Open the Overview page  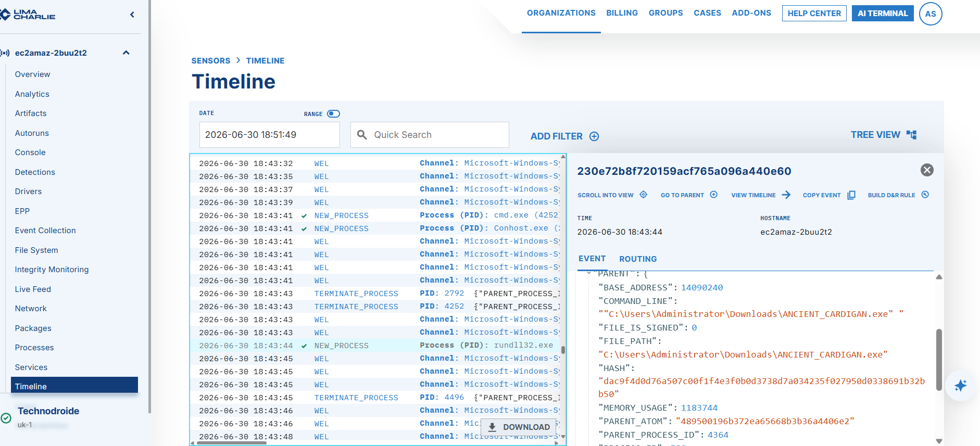tap(32, 74)
